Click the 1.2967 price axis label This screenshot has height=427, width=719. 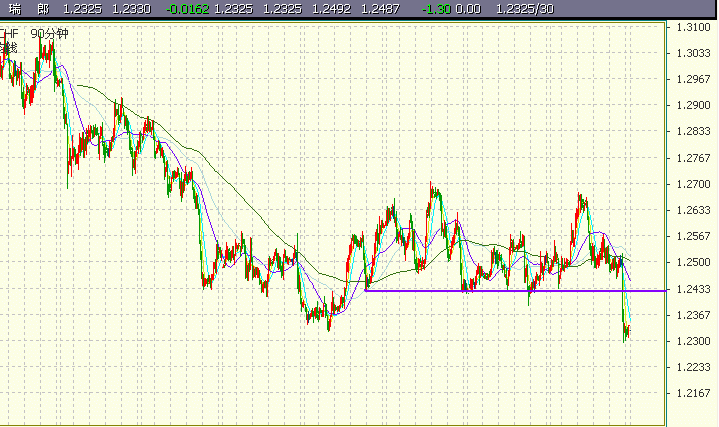pyautogui.click(x=693, y=80)
